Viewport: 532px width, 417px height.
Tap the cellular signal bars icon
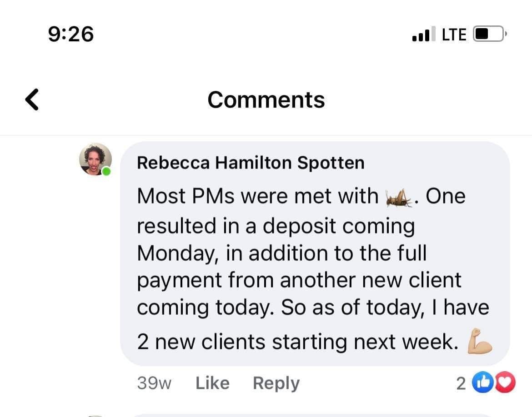[423, 34]
